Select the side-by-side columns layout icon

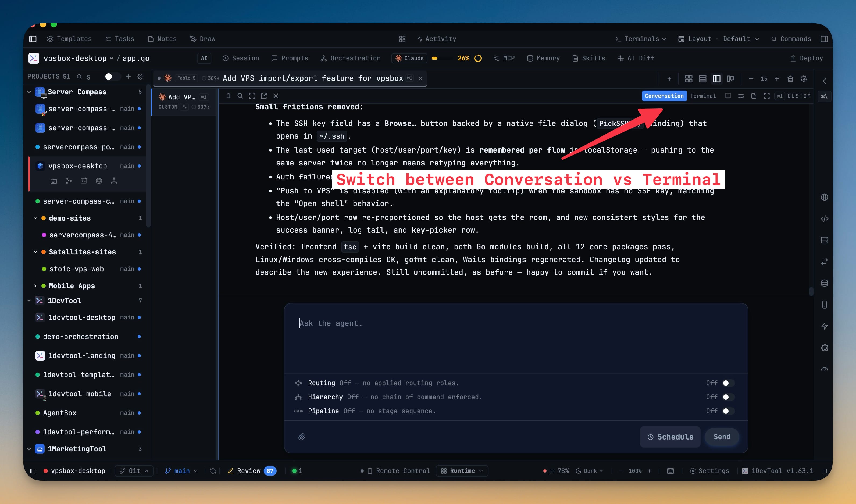coord(717,79)
